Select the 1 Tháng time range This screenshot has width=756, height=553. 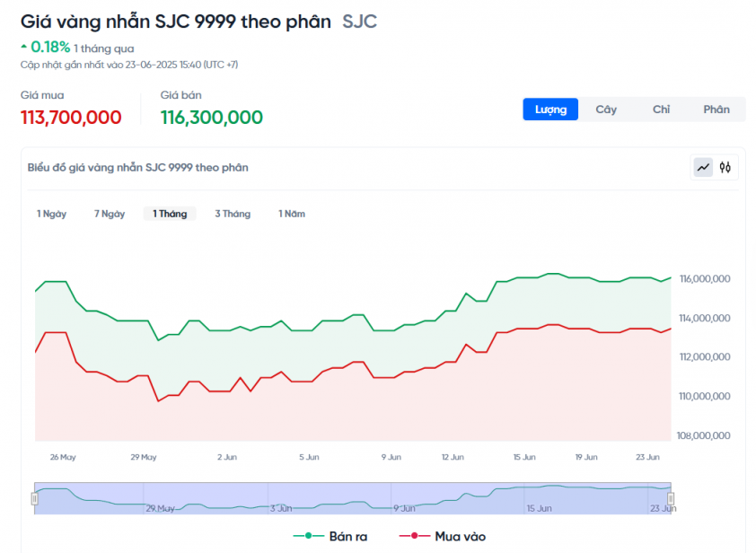pyautogui.click(x=170, y=214)
